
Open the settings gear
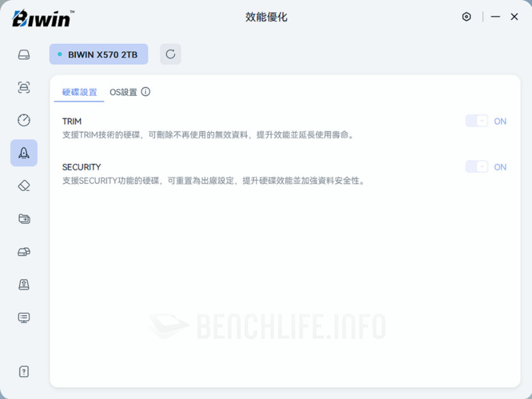[x=466, y=17]
